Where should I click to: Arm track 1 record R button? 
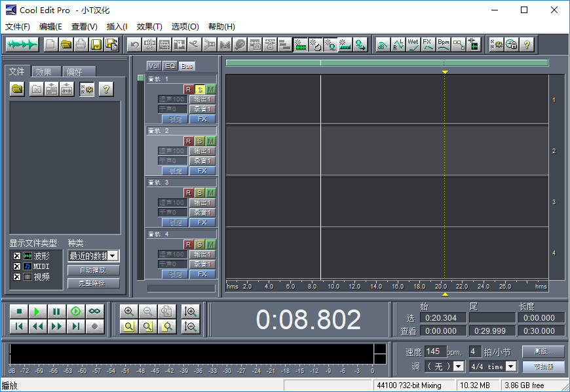[188, 89]
